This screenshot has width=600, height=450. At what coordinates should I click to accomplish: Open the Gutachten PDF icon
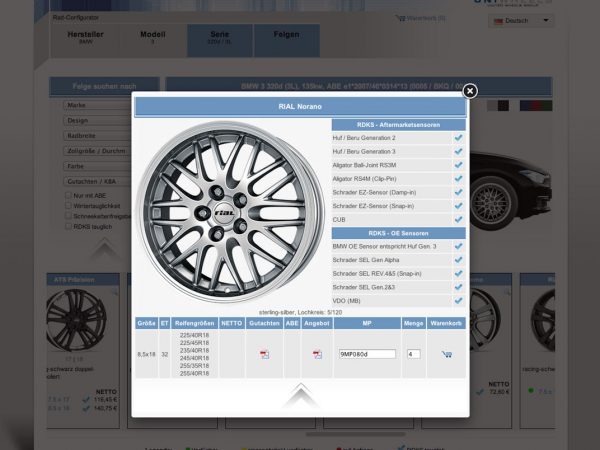click(264, 354)
